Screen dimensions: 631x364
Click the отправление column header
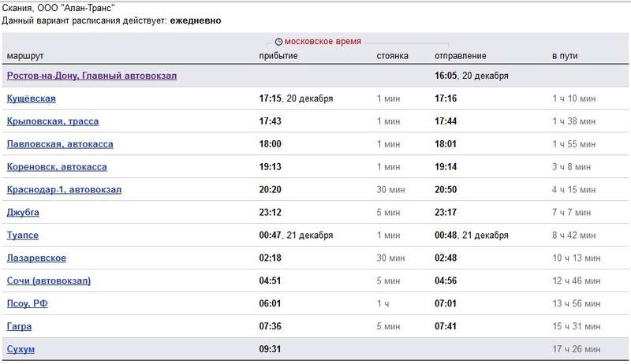click(460, 56)
